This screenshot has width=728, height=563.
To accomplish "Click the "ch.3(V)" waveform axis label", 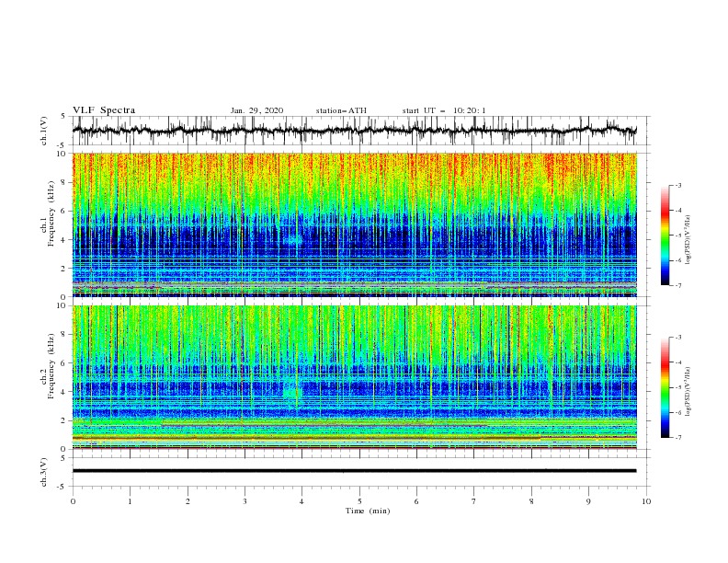I will (44, 472).
